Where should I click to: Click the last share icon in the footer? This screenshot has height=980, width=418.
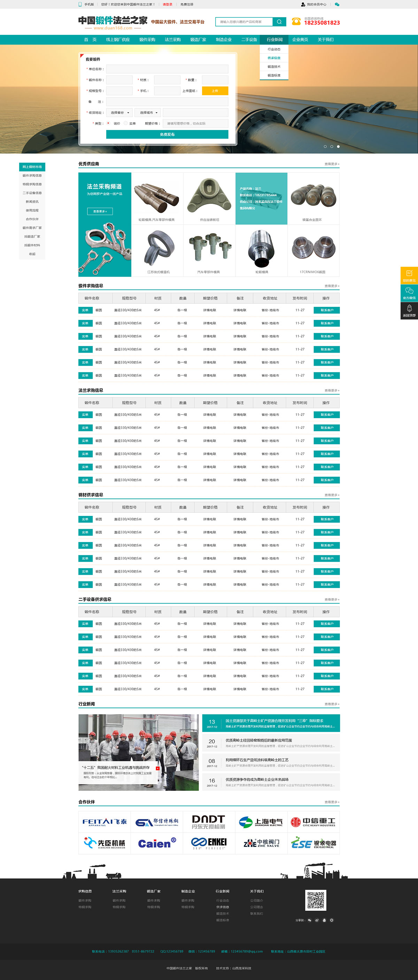pyautogui.click(x=332, y=920)
